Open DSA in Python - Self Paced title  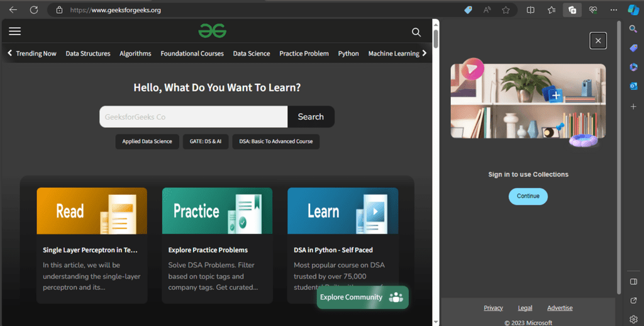click(x=333, y=250)
